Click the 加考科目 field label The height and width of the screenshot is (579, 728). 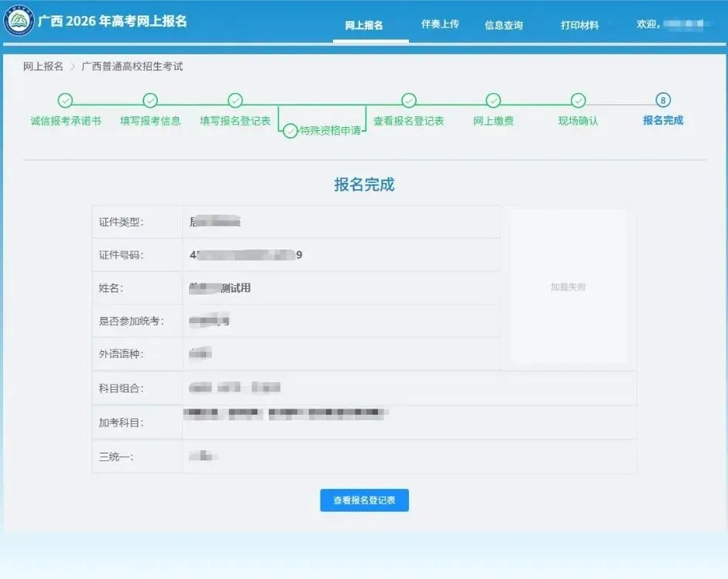(121, 423)
